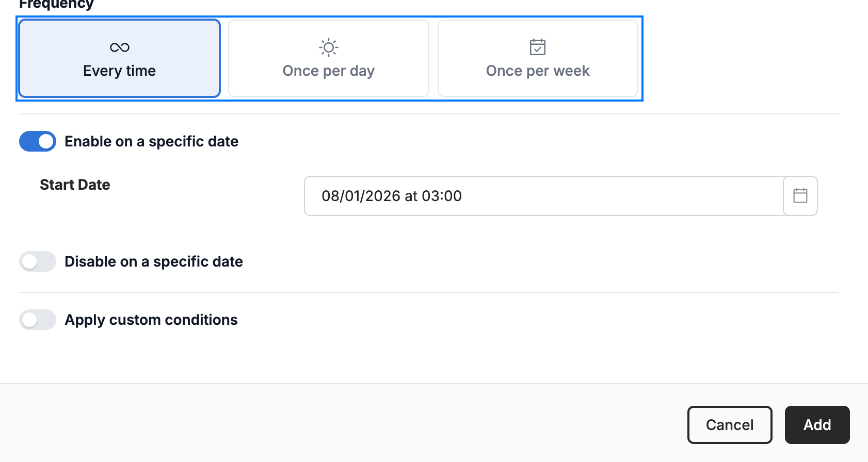Click the Apply custom conditions label
The width and height of the screenshot is (868, 462).
point(151,320)
